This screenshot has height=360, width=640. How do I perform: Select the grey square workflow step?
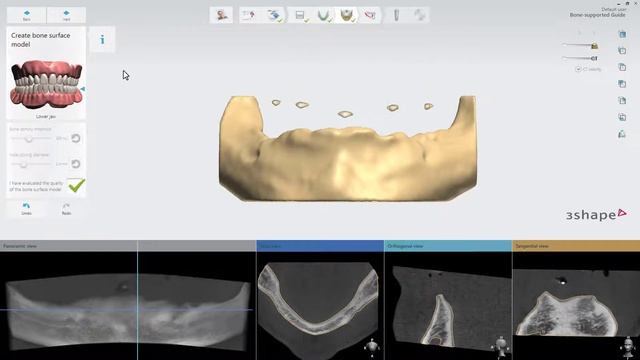point(300,15)
